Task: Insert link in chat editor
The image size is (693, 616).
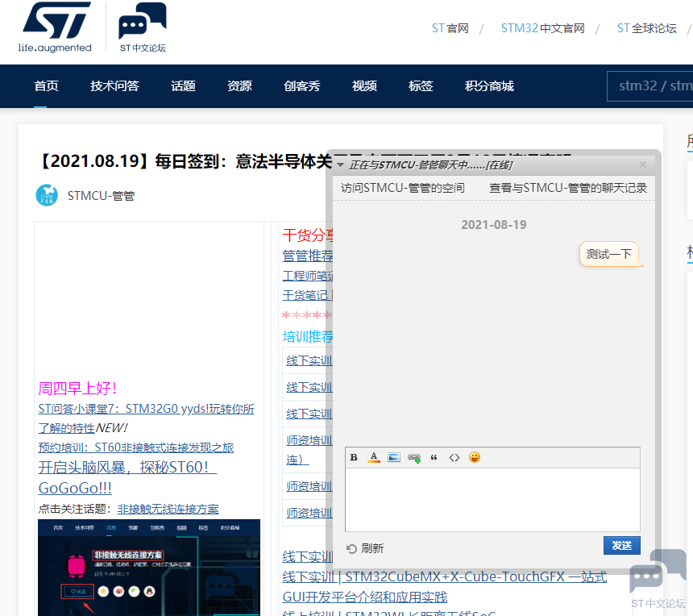Action: point(414,458)
